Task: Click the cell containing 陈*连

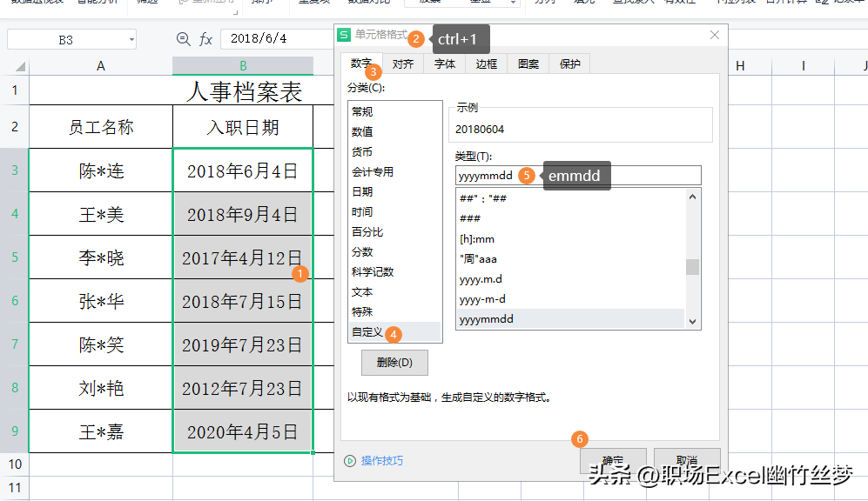Action: [x=101, y=170]
